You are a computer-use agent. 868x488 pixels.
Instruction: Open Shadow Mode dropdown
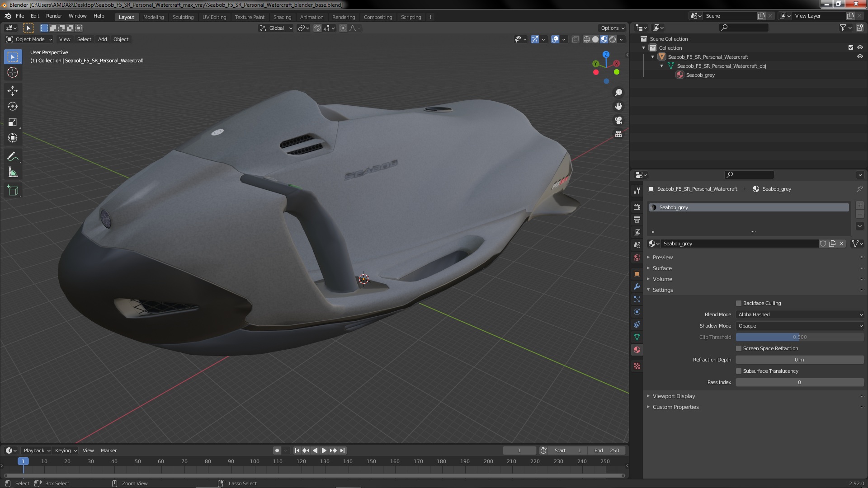(800, 326)
